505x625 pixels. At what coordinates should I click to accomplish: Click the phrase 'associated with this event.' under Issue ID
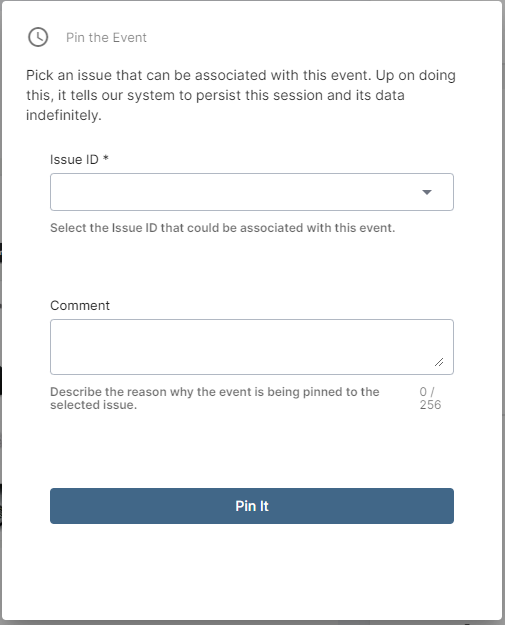click(317, 228)
